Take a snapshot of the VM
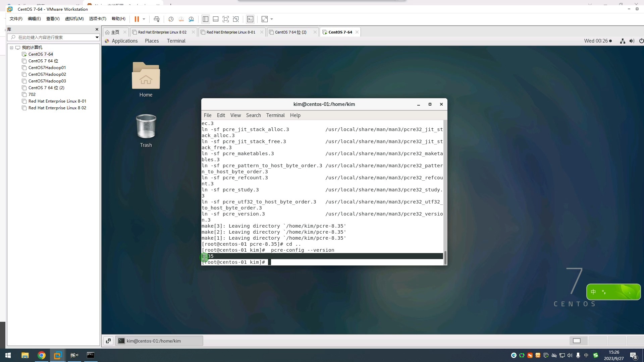644x362 pixels. click(171, 19)
